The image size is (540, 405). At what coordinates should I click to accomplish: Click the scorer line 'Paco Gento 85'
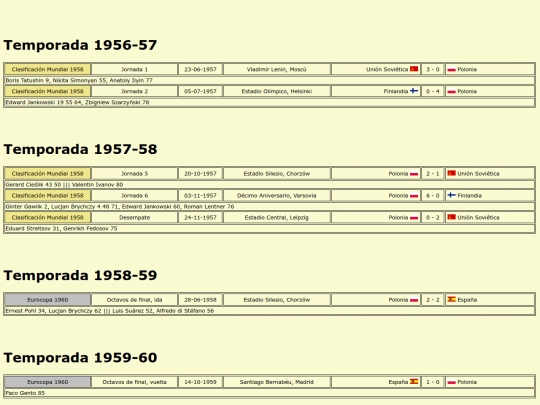click(x=270, y=393)
